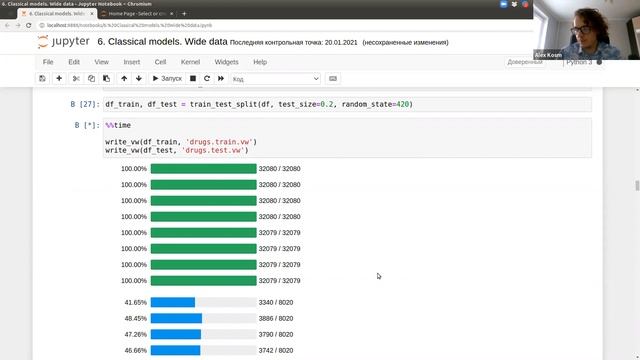The height and width of the screenshot is (360, 640).
Task: Open the View menu
Action: coord(101,62)
